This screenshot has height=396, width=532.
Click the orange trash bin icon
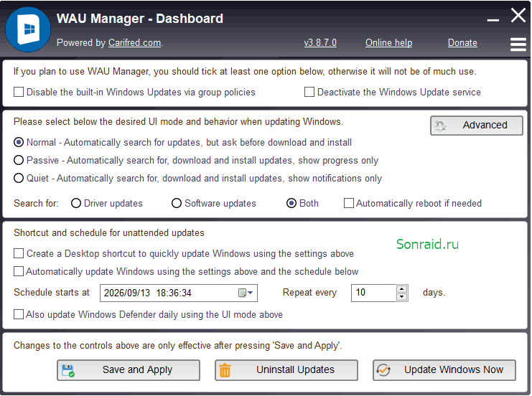click(225, 370)
